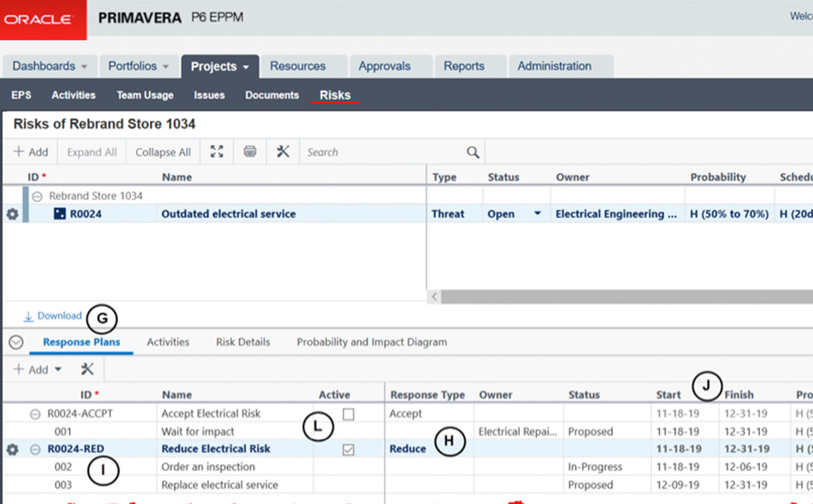813x504 pixels.
Task: Click 'Electrical Engineering ...' owner cell
Action: (x=616, y=214)
